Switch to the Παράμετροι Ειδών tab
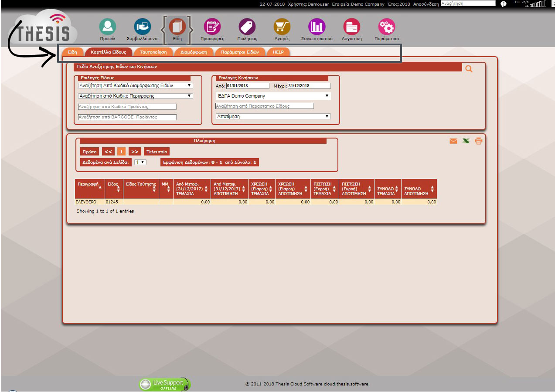The image size is (555, 392). pyautogui.click(x=240, y=52)
